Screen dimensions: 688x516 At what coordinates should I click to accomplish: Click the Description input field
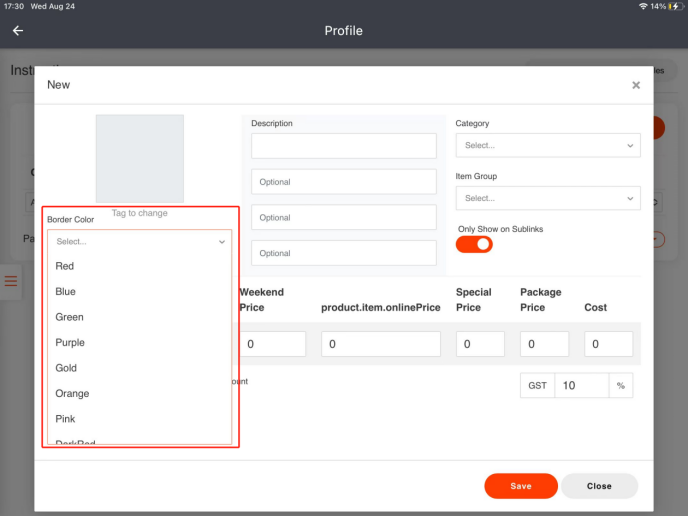[x=344, y=146]
